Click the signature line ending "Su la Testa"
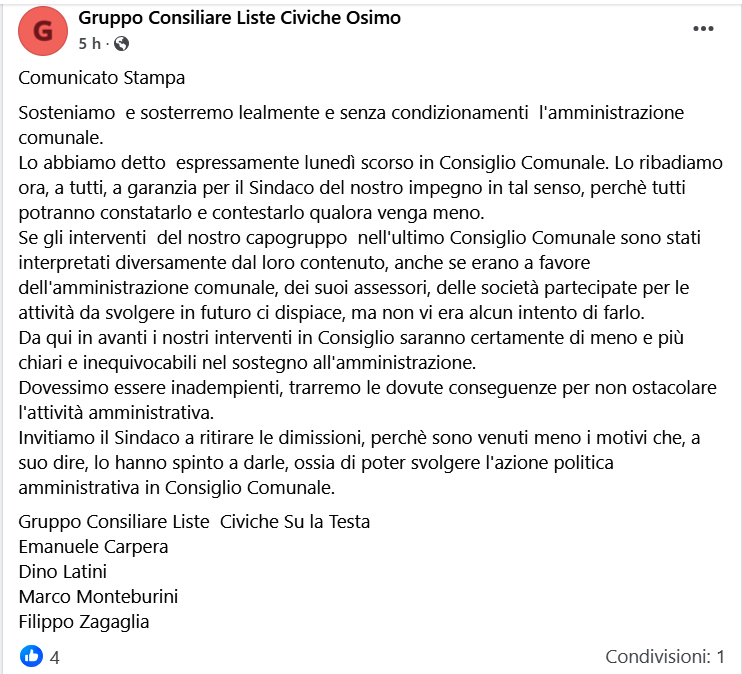 point(195,521)
